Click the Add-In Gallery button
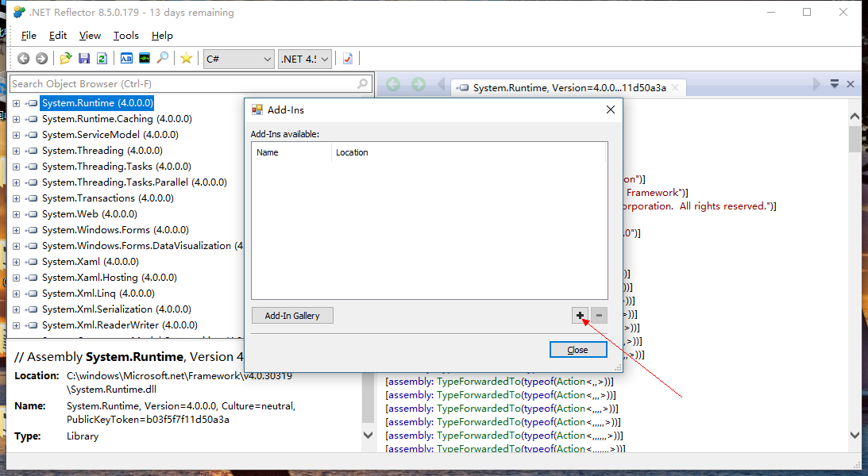This screenshot has height=476, width=868. (292, 316)
